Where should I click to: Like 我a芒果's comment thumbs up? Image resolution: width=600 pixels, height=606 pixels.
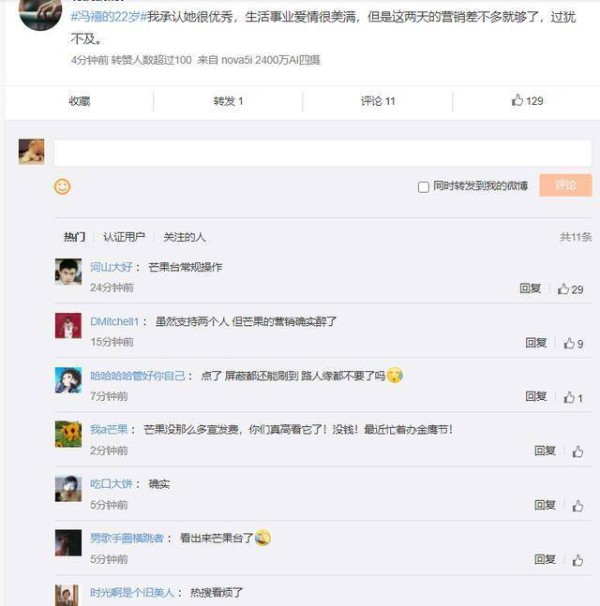coord(578,451)
